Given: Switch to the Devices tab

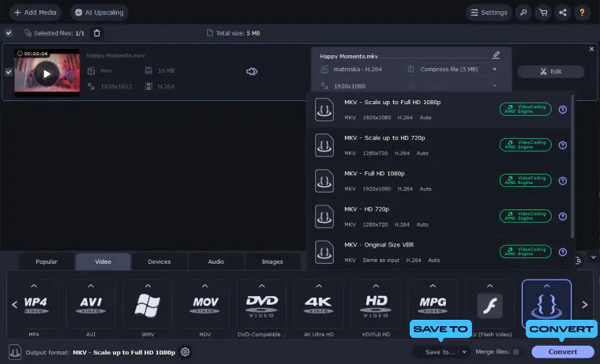Looking at the screenshot, I should 159,262.
